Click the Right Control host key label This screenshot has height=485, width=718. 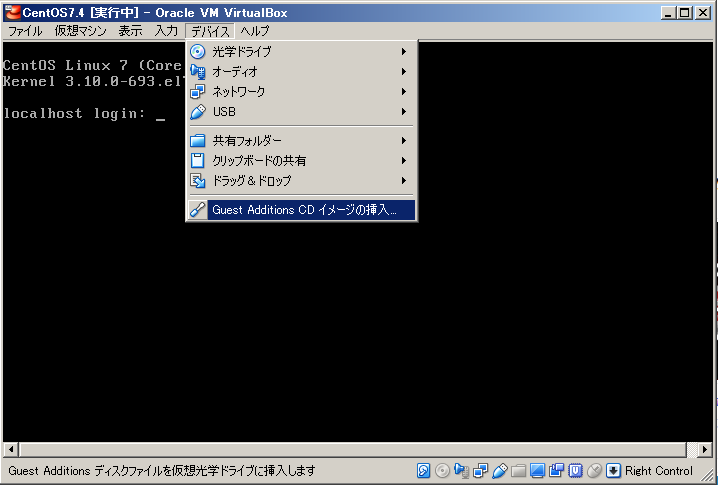point(658,471)
